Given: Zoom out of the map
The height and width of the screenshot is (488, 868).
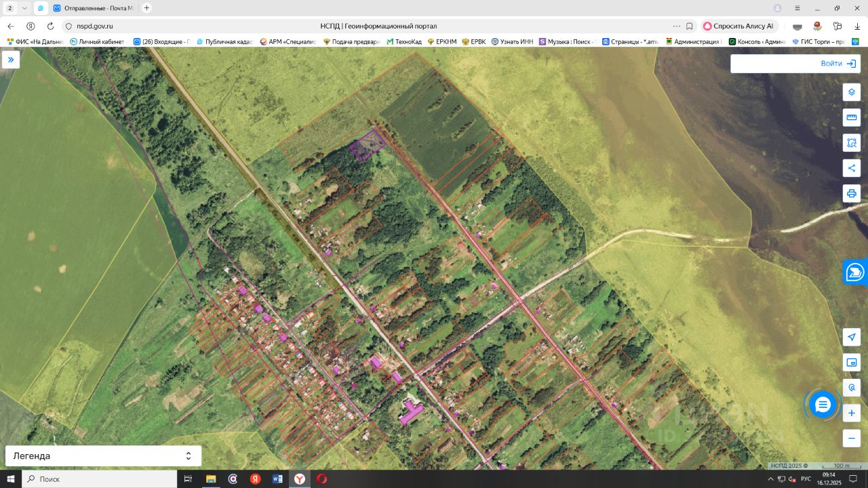Looking at the screenshot, I should click(851, 438).
